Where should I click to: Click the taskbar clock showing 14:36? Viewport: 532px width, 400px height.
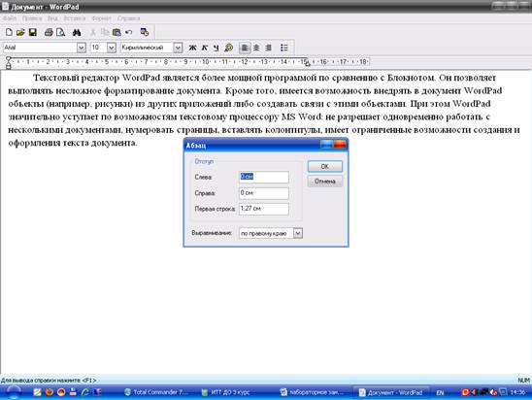(x=517, y=392)
